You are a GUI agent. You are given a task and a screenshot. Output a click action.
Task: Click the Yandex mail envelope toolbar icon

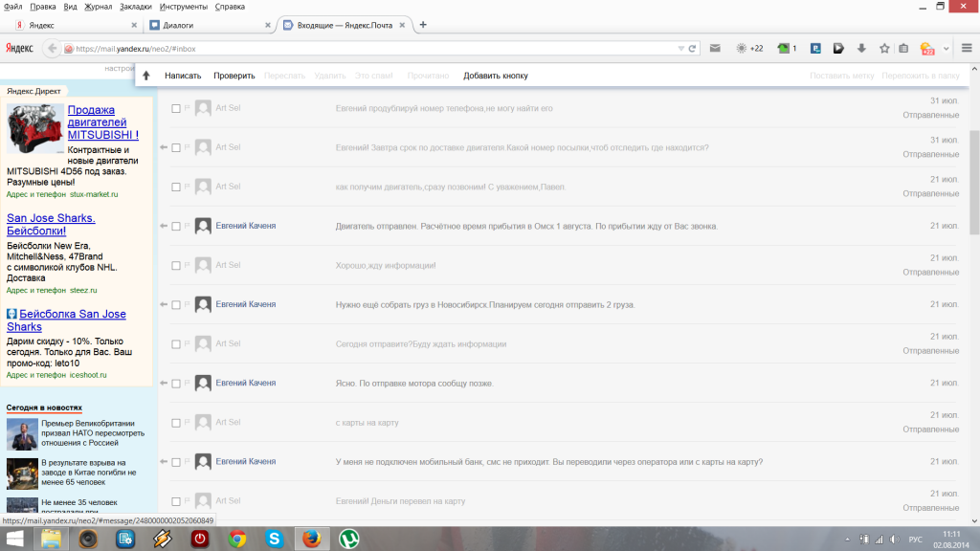pos(715,48)
